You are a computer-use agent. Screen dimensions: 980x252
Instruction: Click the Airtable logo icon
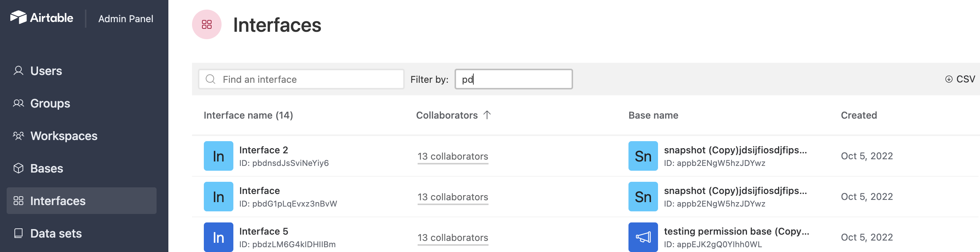18,17
